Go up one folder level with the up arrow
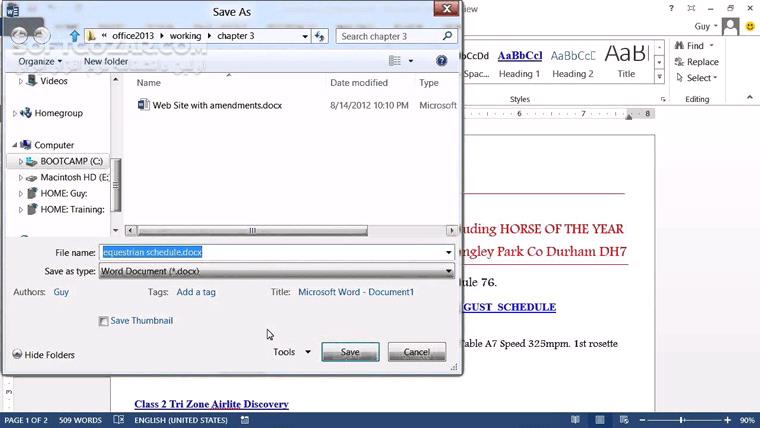 [74, 36]
